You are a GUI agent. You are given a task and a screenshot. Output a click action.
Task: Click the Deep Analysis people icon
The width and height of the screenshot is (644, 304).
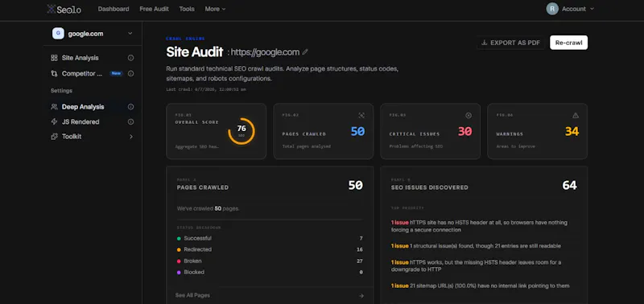pos(54,107)
